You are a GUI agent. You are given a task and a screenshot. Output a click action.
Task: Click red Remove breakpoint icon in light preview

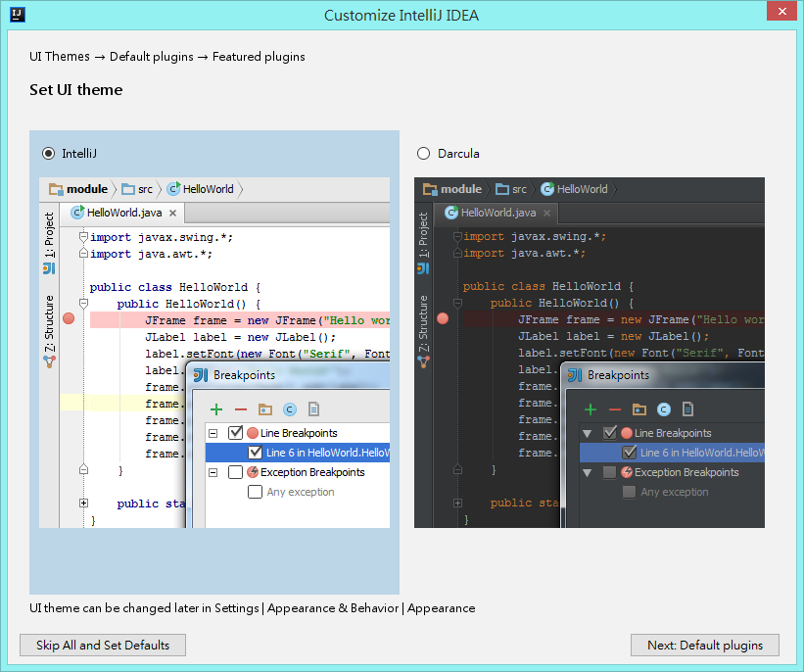click(x=241, y=409)
